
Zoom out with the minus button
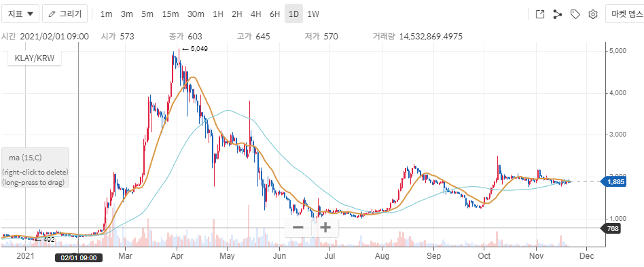click(298, 227)
